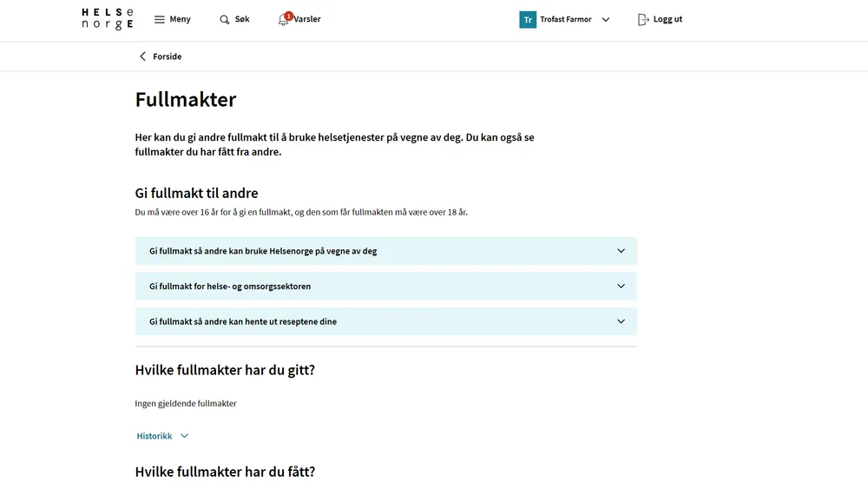Click the Logg ut door icon
This screenshot has height=489, width=868.
(643, 19)
